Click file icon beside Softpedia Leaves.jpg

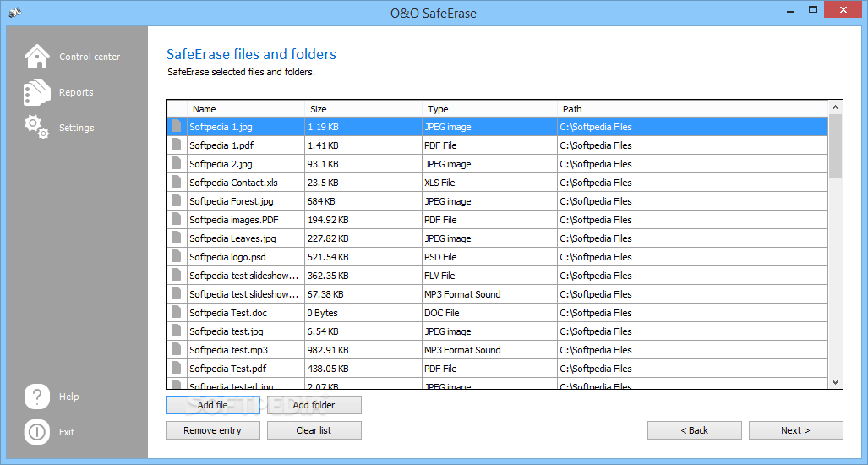tap(176, 238)
